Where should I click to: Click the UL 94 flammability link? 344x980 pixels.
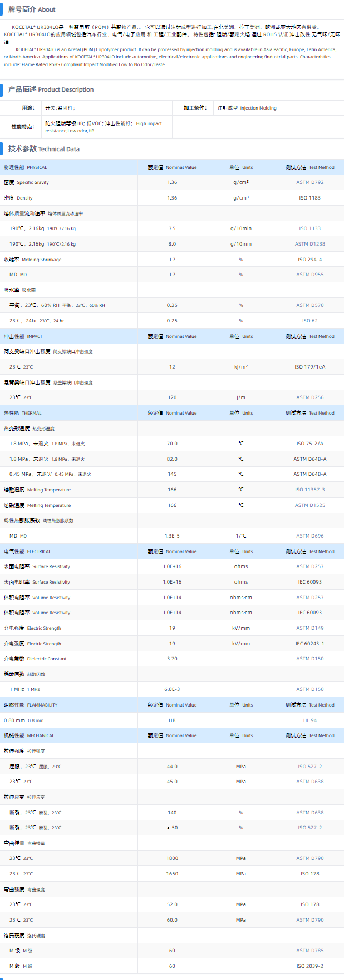[309, 720]
